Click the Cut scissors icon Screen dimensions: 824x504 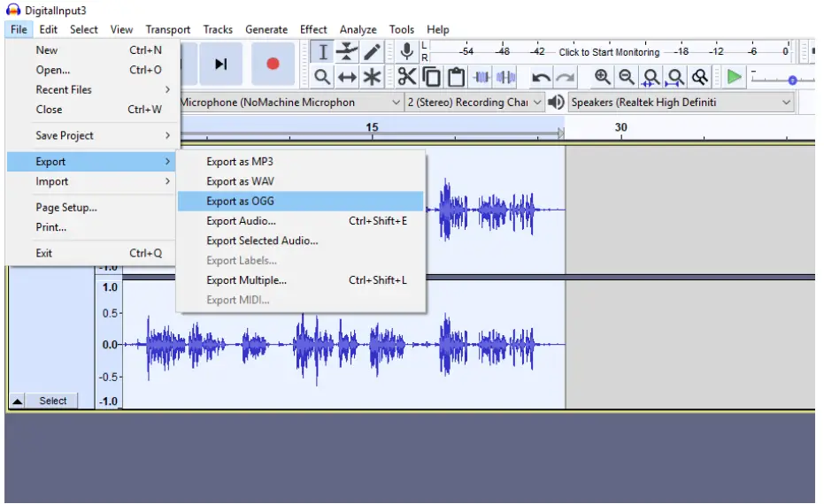[406, 77]
